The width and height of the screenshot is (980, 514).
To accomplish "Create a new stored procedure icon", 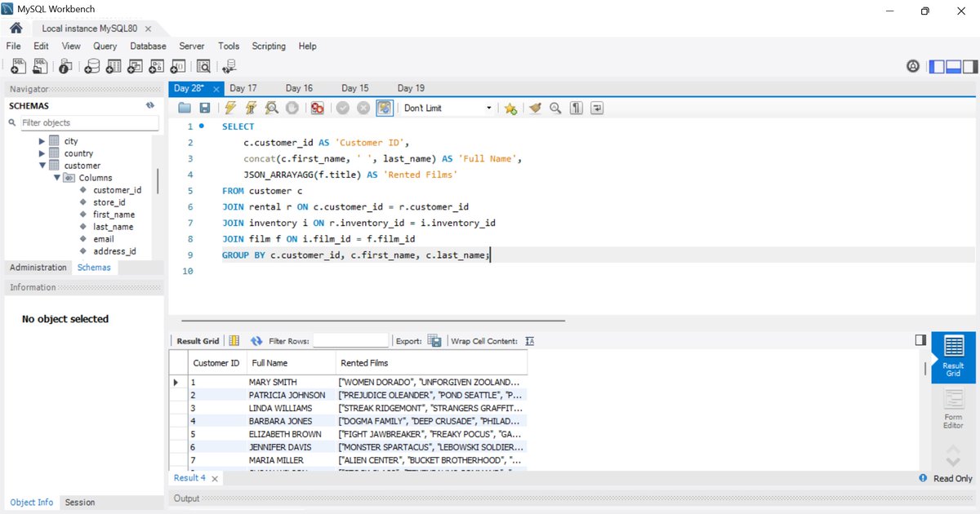I will [156, 67].
